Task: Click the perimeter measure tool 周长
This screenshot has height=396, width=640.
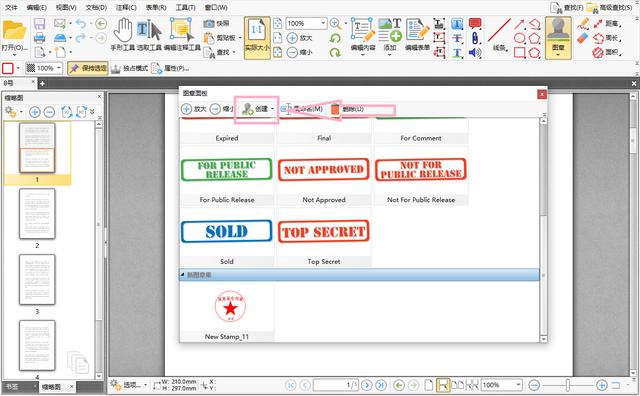Action: [x=607, y=38]
